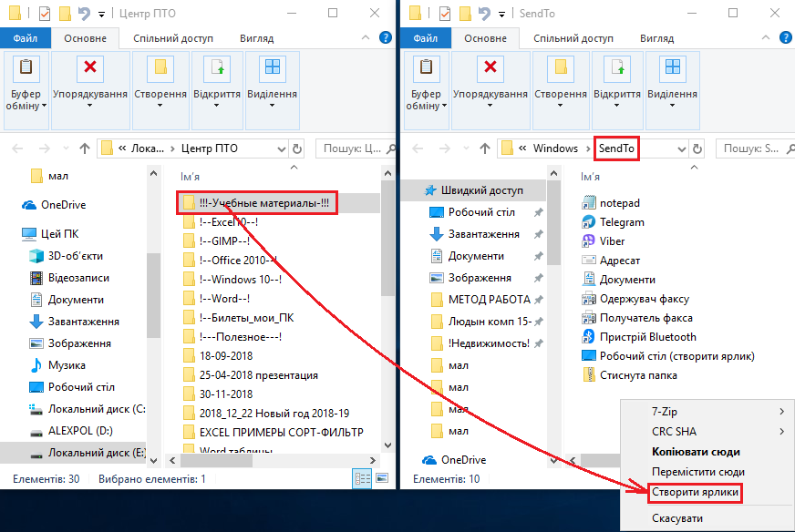
Task: Click help icon in Центр ПТО window
Action: [386, 37]
